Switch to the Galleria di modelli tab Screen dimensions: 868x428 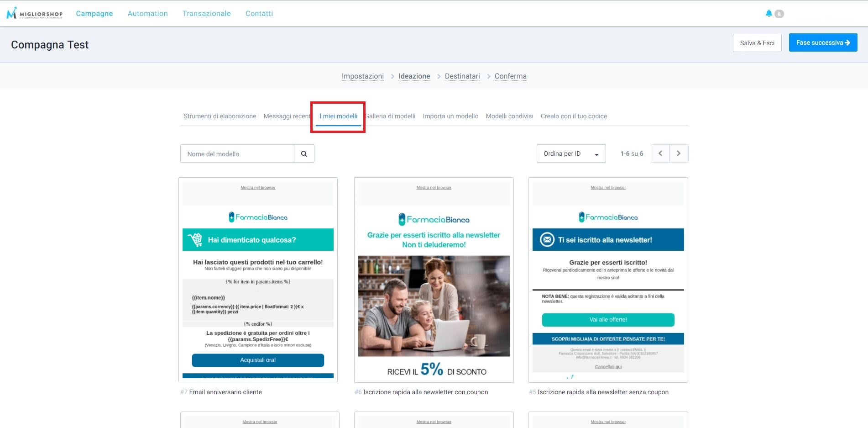391,116
